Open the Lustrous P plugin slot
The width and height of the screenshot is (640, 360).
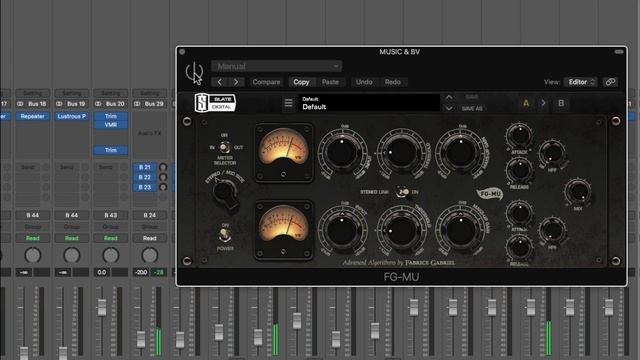pyautogui.click(x=72, y=116)
